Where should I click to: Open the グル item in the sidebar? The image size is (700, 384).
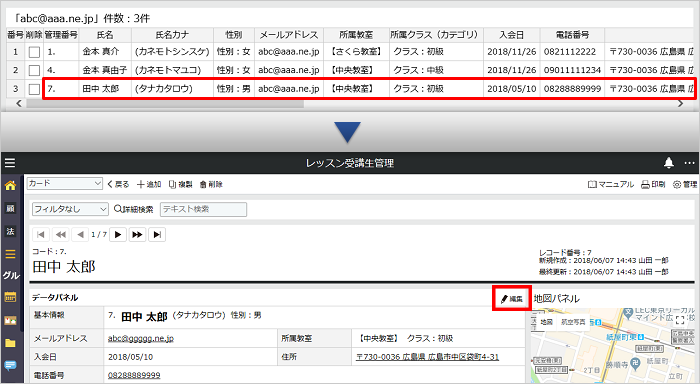(11, 275)
